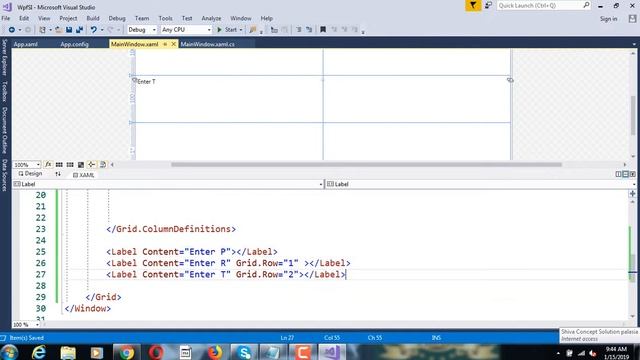Switch to the App.xaml tab
The width and height of the screenshot is (640, 360).
26,44
